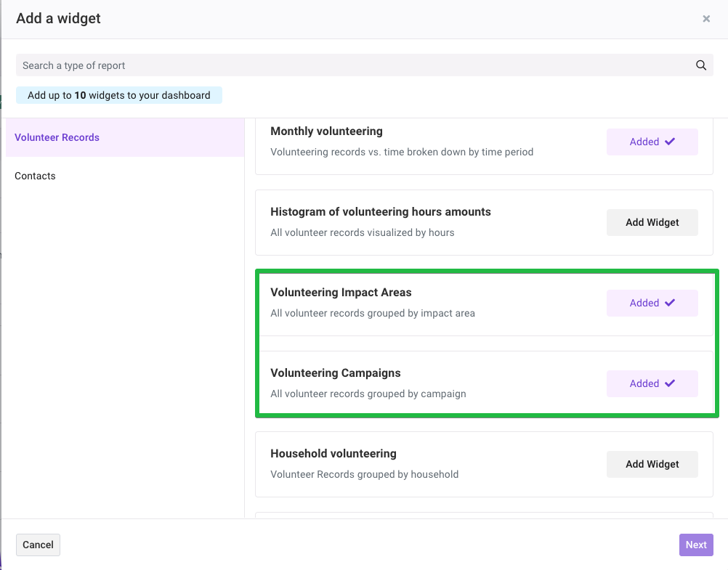This screenshot has width=728, height=570.
Task: Click the 'Volunteering Impact Areas' title
Action: pos(341,293)
